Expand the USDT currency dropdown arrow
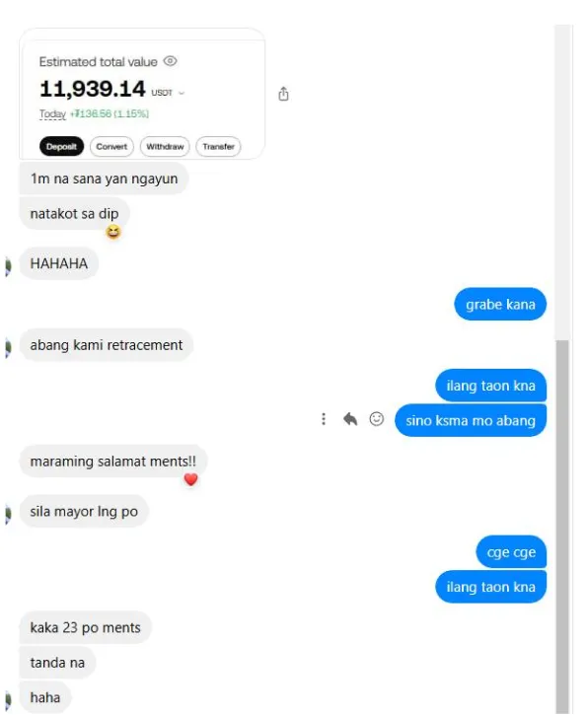Image resolution: width=588 pixels, height=715 pixels. [182, 93]
